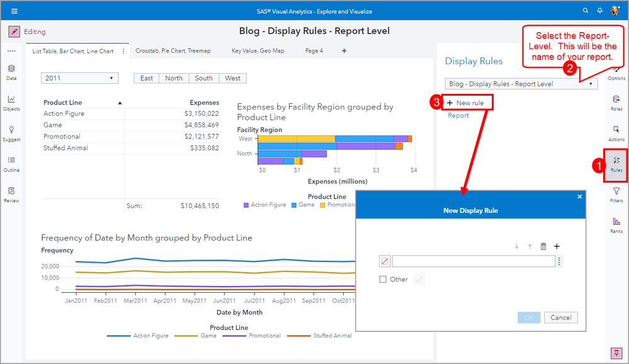This screenshot has height=364, width=629.
Task: Expand the report level dropdown in Display Rules
Action: [591, 84]
